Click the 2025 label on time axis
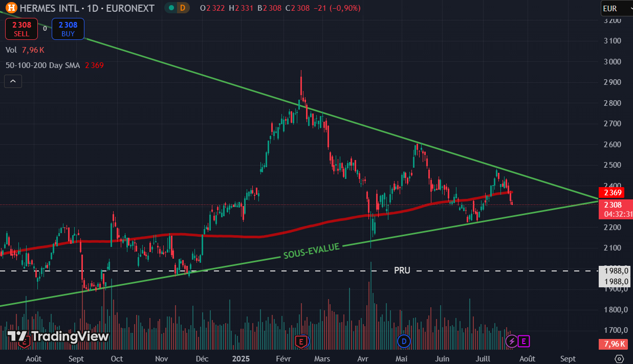Image resolution: width=633 pixels, height=364 pixels. pyautogui.click(x=241, y=359)
